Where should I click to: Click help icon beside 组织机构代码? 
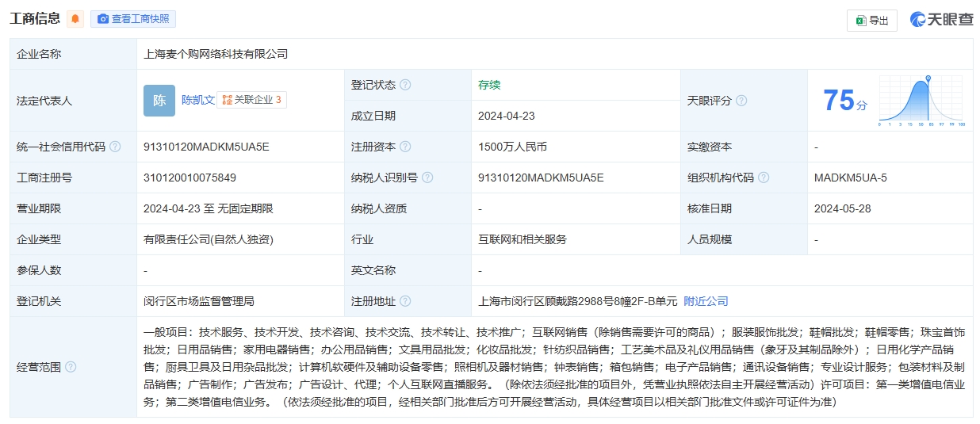[x=764, y=178]
